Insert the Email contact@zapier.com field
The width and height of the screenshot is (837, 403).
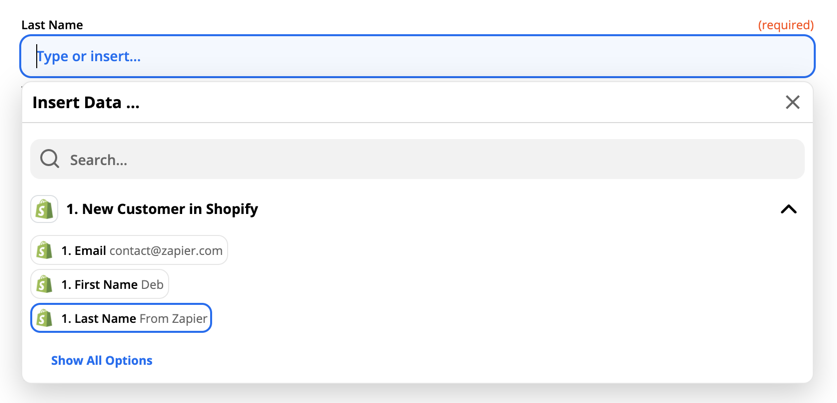pos(129,250)
